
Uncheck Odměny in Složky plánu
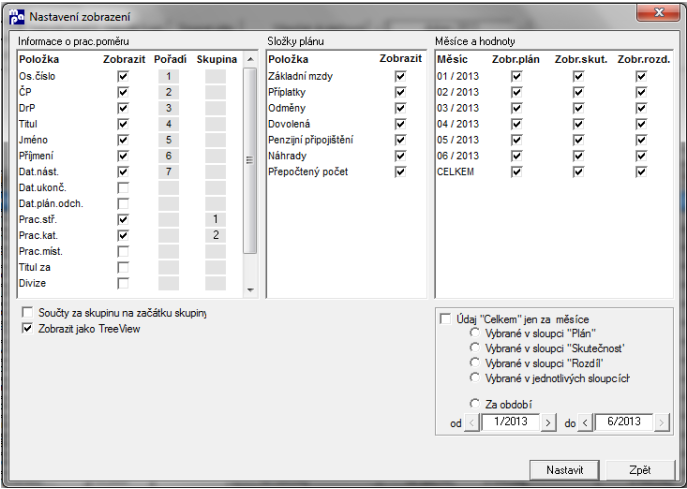(400, 108)
